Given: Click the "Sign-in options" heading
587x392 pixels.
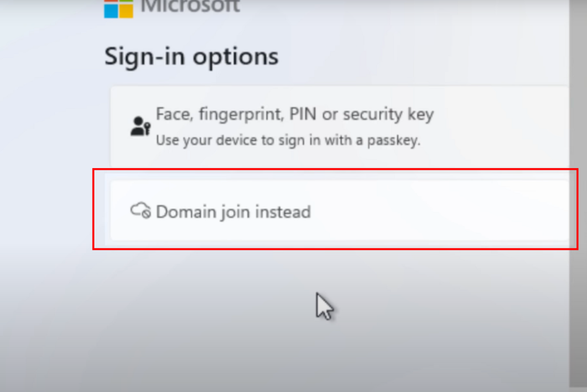Looking at the screenshot, I should pyautogui.click(x=191, y=56).
